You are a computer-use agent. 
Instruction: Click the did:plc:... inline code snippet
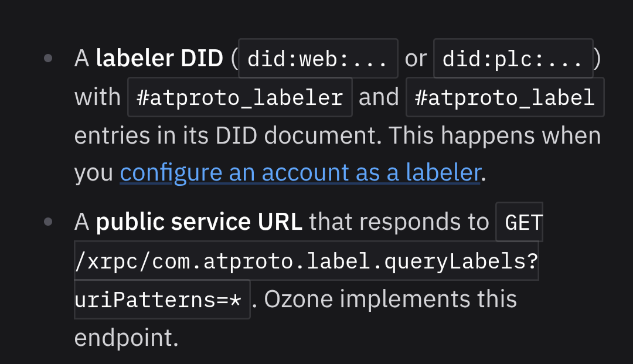click(513, 59)
